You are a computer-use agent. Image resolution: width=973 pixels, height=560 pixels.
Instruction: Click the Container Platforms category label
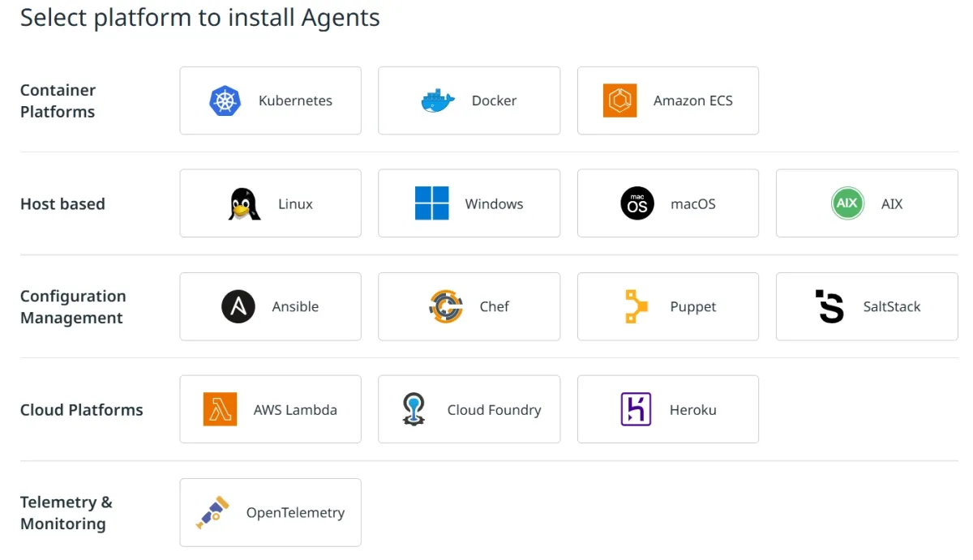coord(58,100)
